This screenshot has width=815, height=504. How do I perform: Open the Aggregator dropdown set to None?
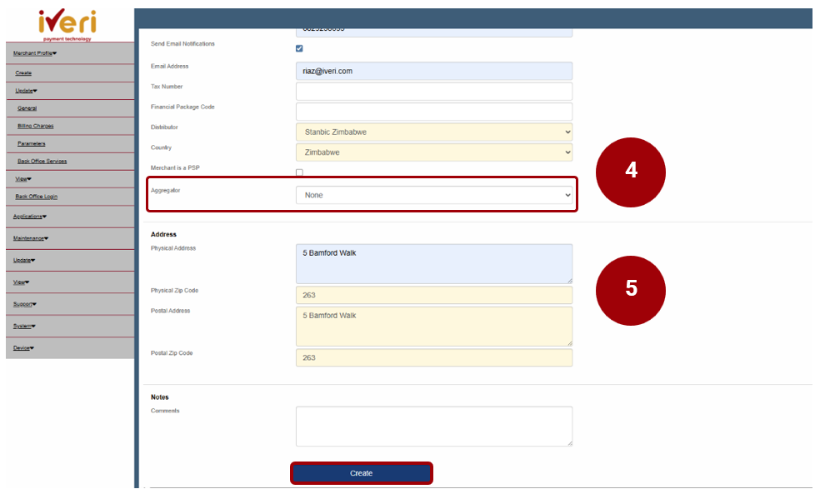click(x=434, y=195)
